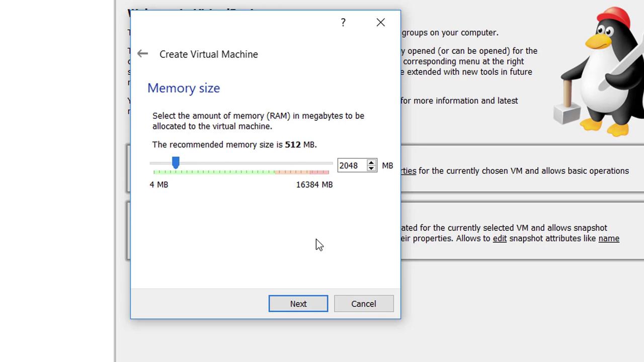The height and width of the screenshot is (362, 644).
Task: Cancel the virtual machine creation
Action: coord(363,304)
